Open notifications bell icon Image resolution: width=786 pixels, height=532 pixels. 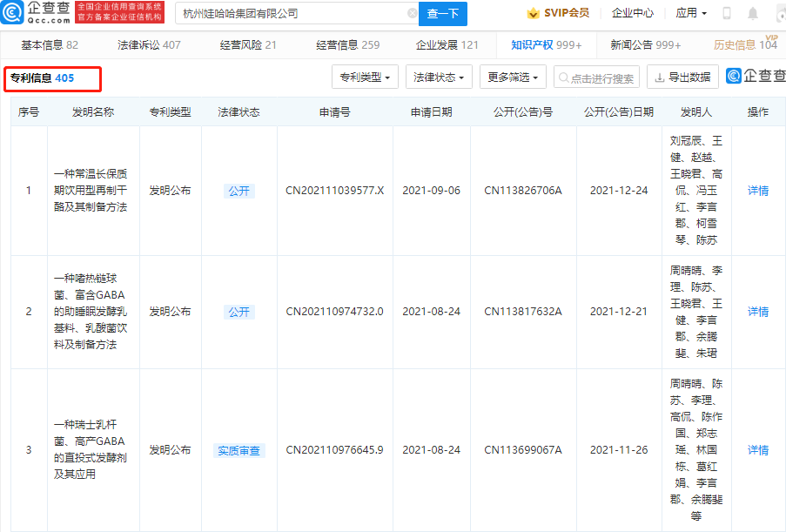pos(752,14)
